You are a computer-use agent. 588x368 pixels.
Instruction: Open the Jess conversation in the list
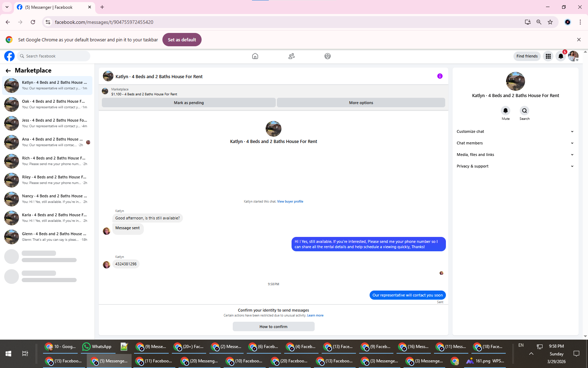[x=47, y=123]
